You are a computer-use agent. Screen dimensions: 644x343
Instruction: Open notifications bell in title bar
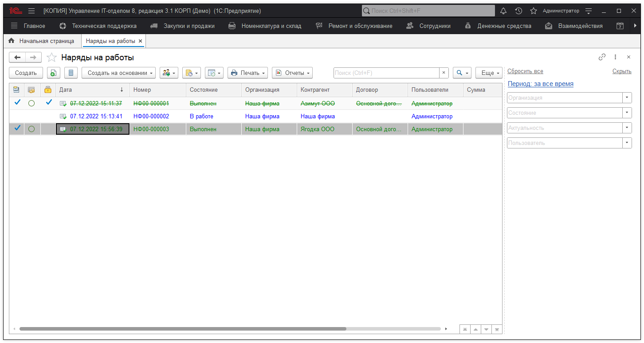click(503, 11)
